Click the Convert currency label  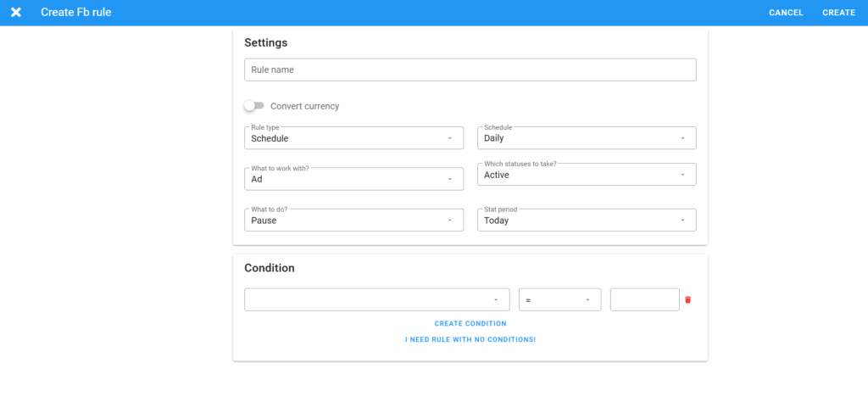[305, 106]
